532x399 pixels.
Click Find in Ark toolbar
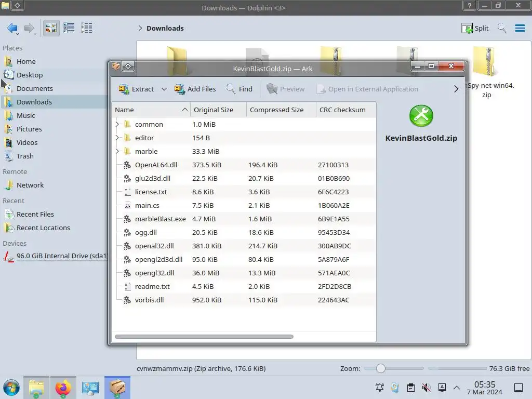pyautogui.click(x=239, y=89)
